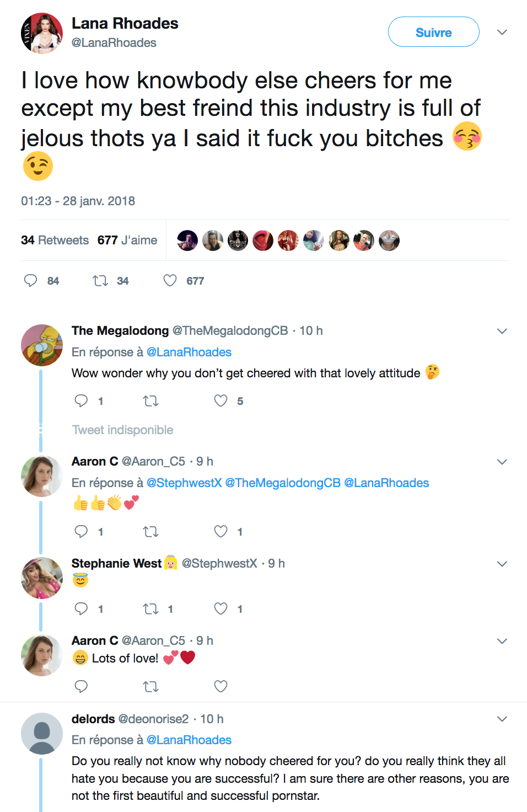Like The Megalodong's reply
The height and width of the screenshot is (812, 527).
click(x=221, y=401)
